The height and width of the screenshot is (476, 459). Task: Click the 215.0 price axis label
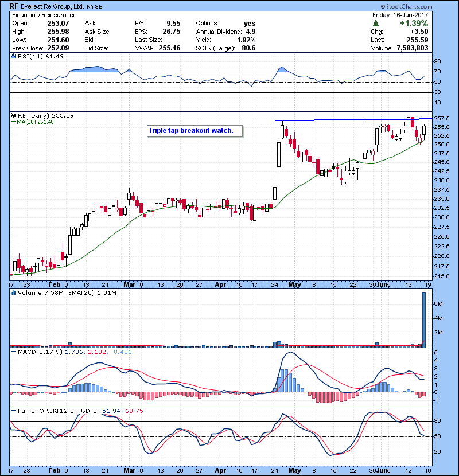(x=442, y=276)
